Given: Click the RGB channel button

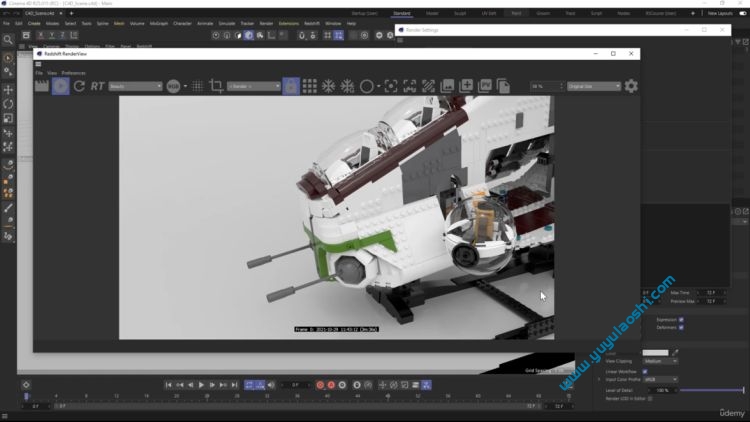Looking at the screenshot, I should [173, 86].
